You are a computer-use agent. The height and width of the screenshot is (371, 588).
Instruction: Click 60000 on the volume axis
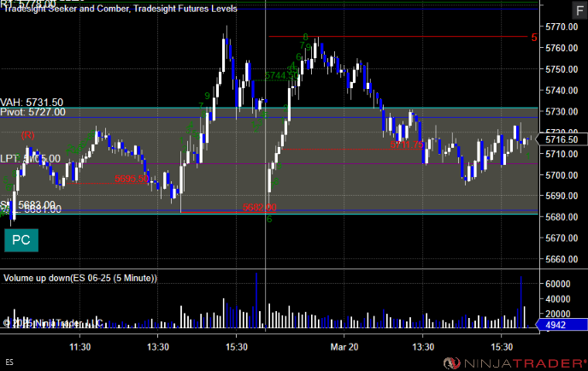(558, 284)
